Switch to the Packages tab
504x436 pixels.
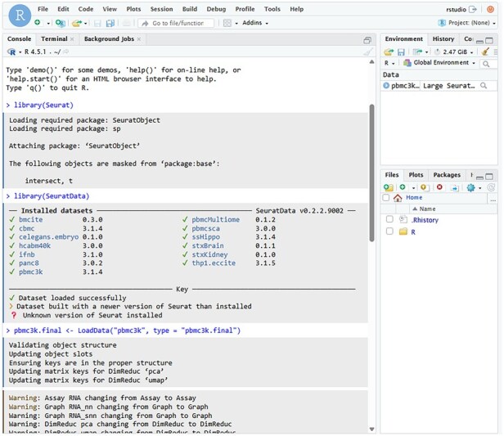point(447,175)
